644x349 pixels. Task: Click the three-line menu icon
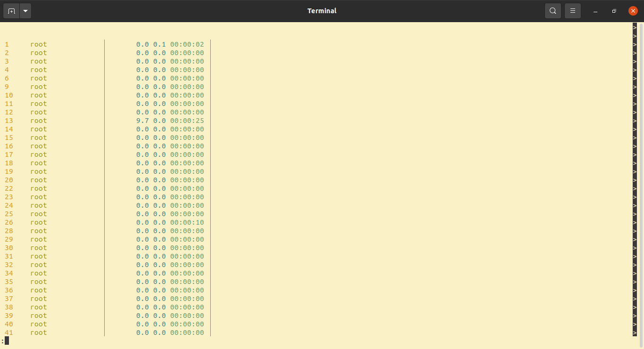tap(572, 10)
